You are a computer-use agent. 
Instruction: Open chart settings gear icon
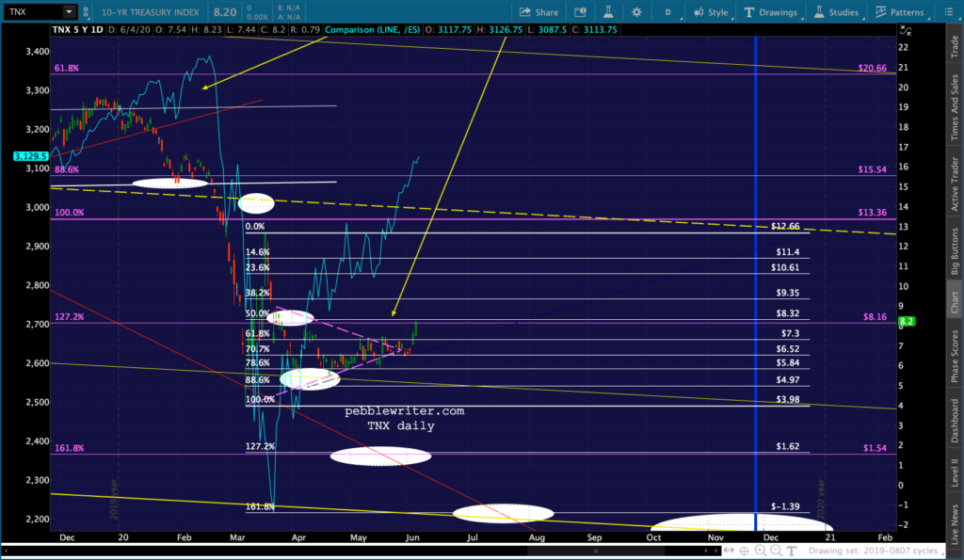[636, 12]
